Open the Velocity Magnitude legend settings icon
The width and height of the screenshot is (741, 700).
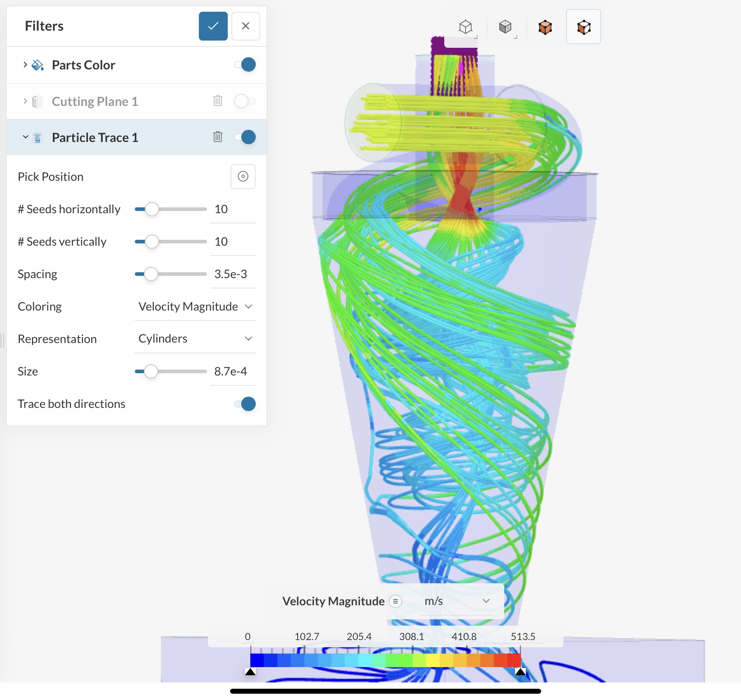[x=396, y=601]
